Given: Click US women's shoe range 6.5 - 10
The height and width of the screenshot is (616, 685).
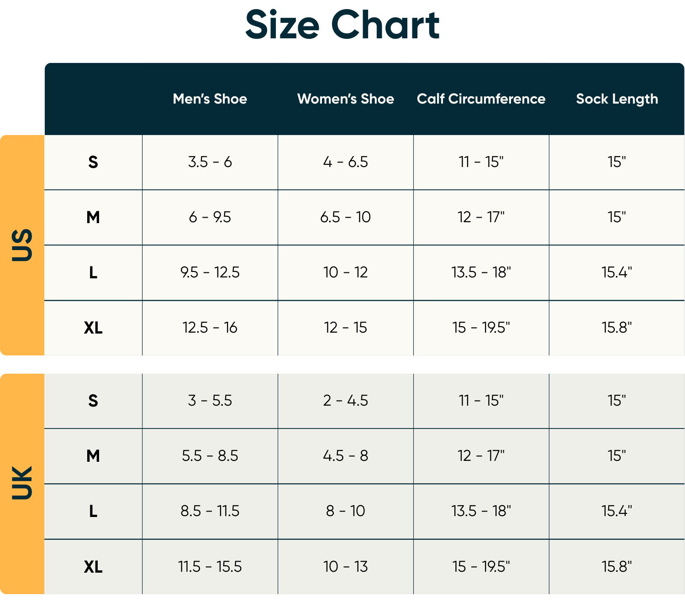Looking at the screenshot, I should (345, 217).
